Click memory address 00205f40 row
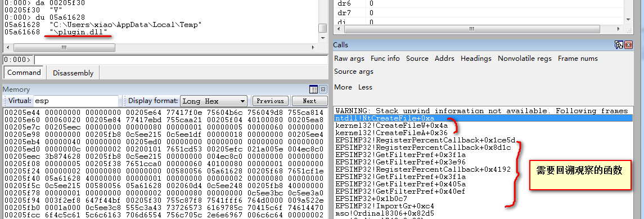Image resolution: width=644 pixels, height=219 pixels. pyautogui.click(x=164, y=178)
